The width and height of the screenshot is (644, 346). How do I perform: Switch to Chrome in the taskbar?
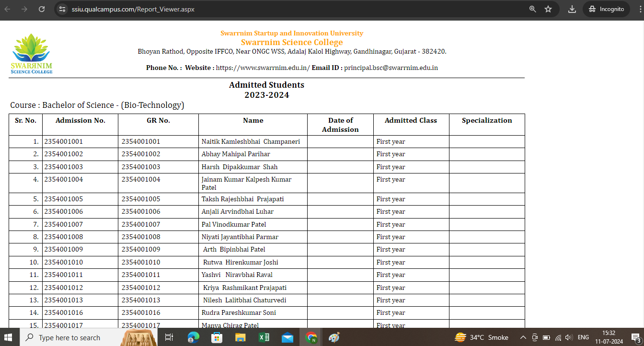click(x=311, y=337)
